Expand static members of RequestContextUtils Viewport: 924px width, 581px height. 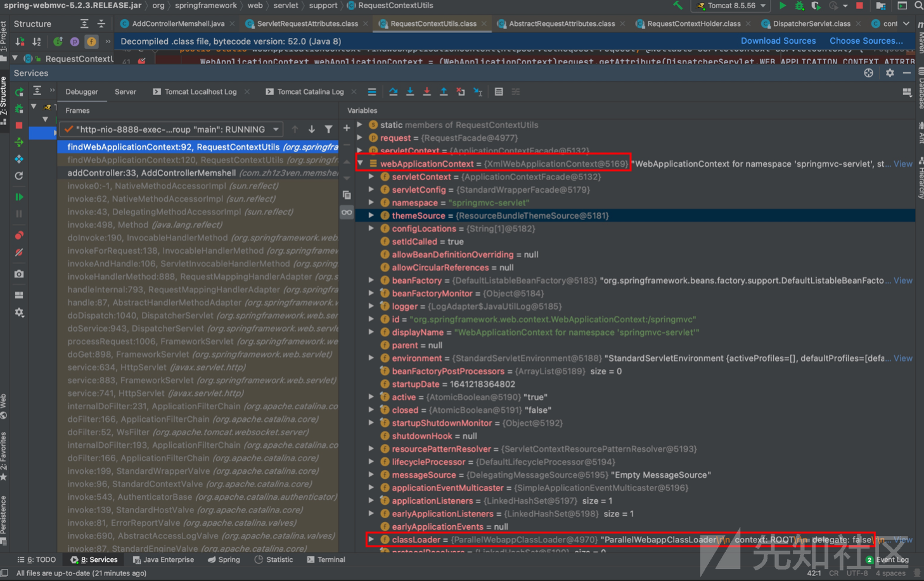360,125
